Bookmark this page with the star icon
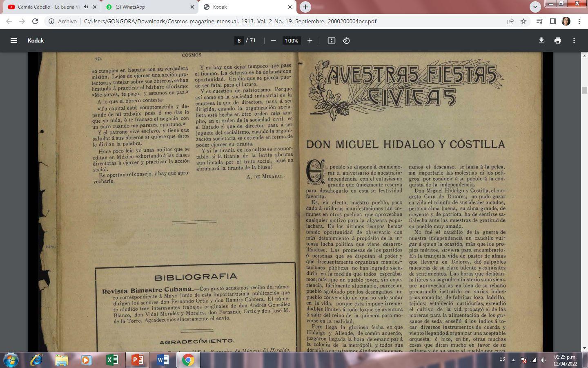This screenshot has width=588, height=368. (523, 21)
